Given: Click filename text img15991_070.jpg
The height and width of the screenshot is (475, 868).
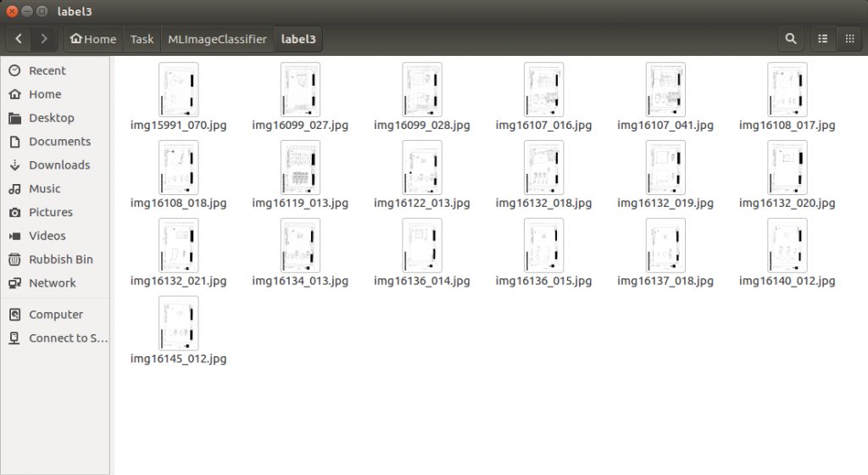Looking at the screenshot, I should (x=178, y=126).
